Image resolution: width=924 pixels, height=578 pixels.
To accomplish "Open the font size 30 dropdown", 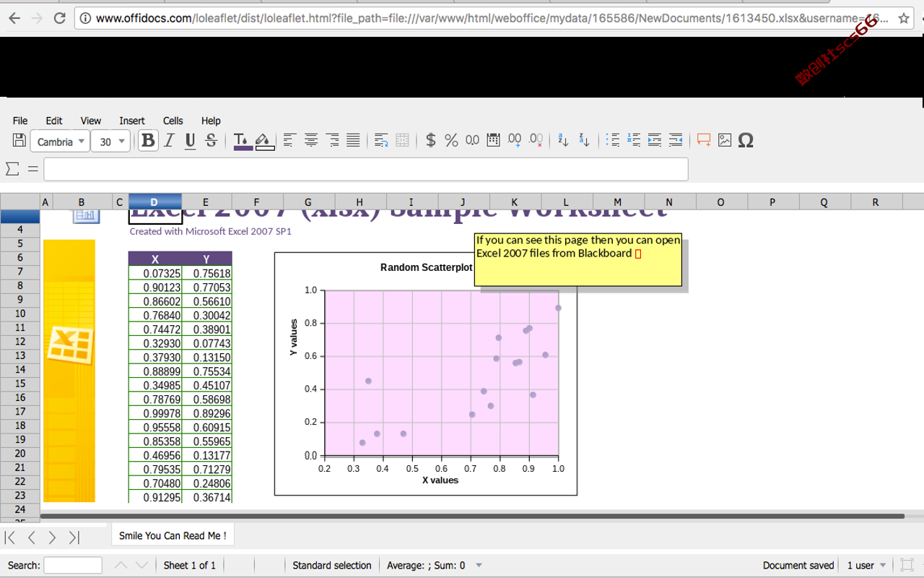I will (110, 142).
